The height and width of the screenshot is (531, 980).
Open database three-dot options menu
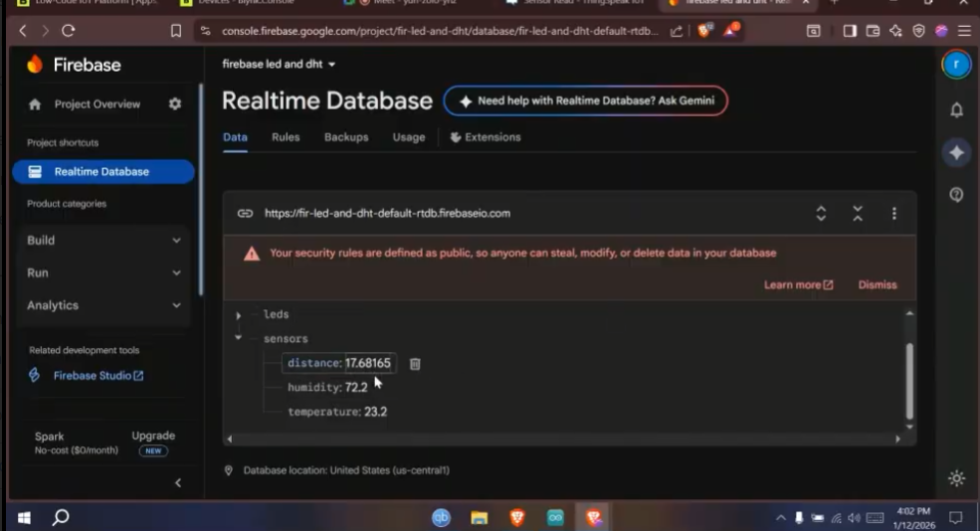coord(894,214)
